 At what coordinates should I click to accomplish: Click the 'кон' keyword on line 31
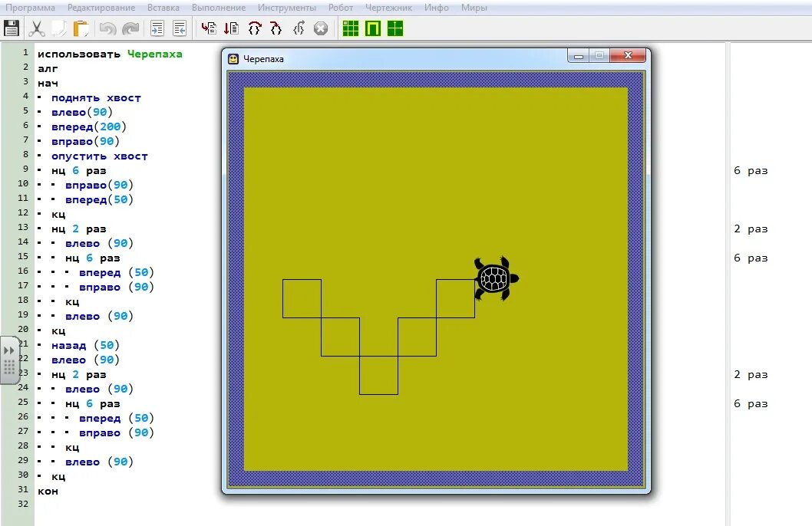(x=48, y=491)
